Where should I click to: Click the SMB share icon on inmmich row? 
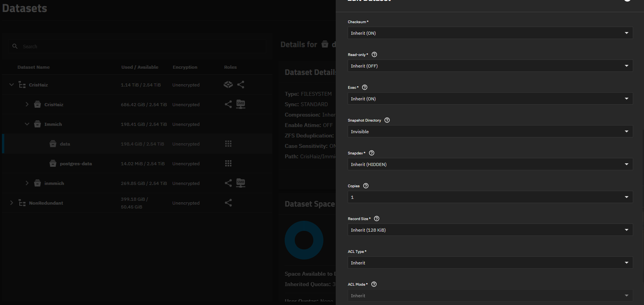click(241, 183)
